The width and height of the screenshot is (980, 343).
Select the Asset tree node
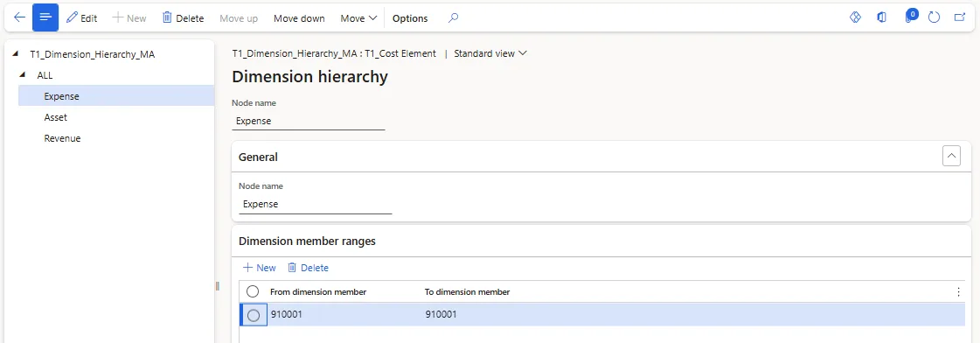pyautogui.click(x=56, y=117)
